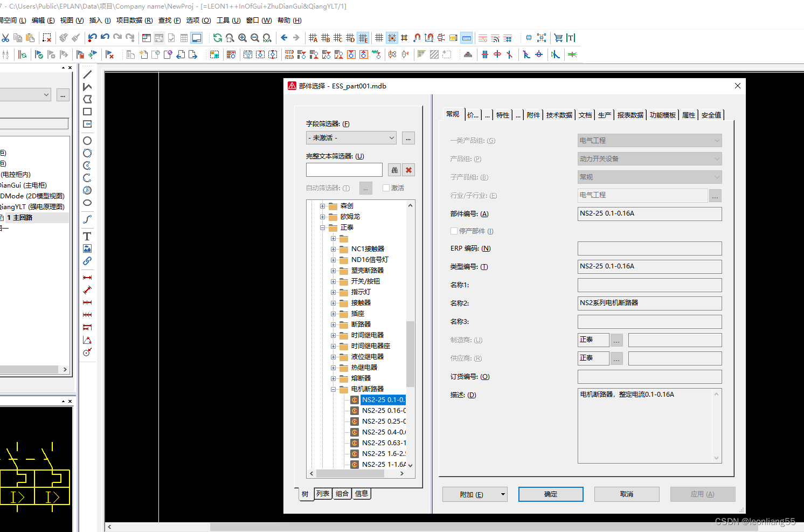Click the shopping cart icon in toolbar

click(558, 38)
